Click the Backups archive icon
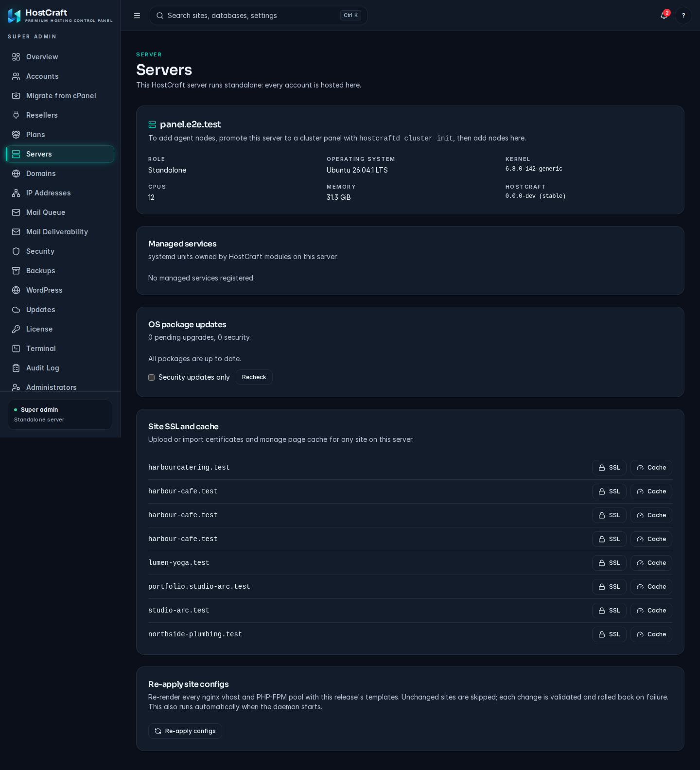 point(16,271)
